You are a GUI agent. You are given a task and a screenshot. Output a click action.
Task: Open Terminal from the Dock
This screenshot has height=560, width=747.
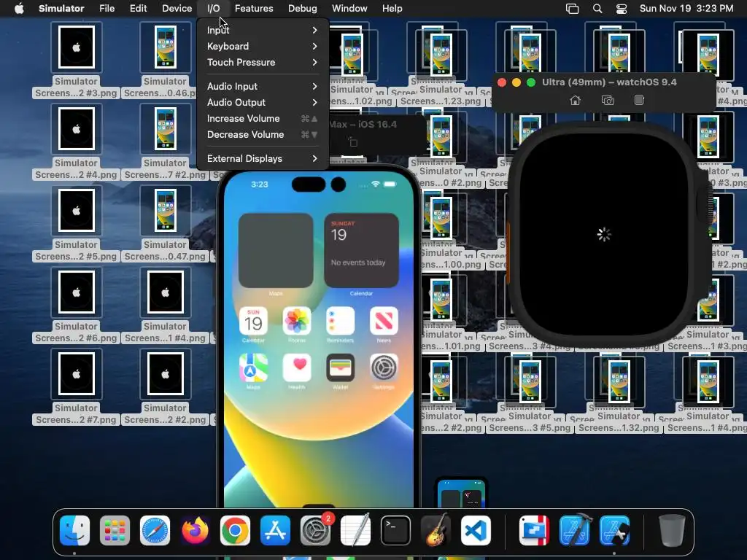click(395, 531)
